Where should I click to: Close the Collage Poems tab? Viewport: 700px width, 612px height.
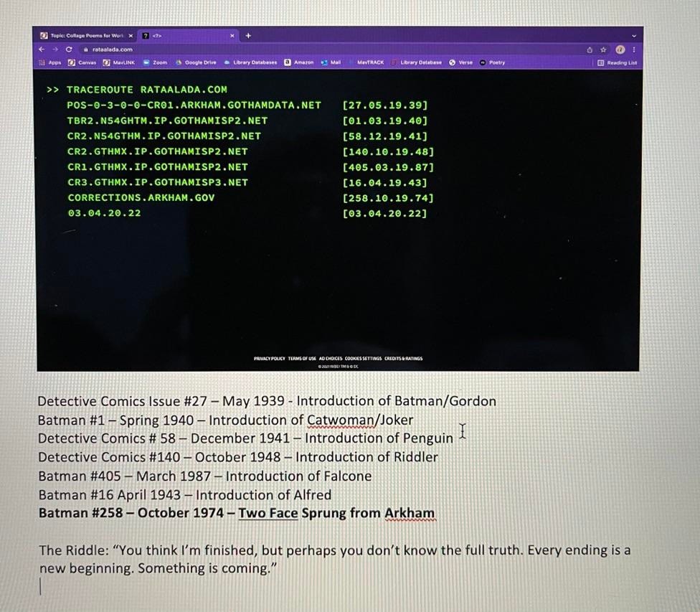pyautogui.click(x=131, y=36)
